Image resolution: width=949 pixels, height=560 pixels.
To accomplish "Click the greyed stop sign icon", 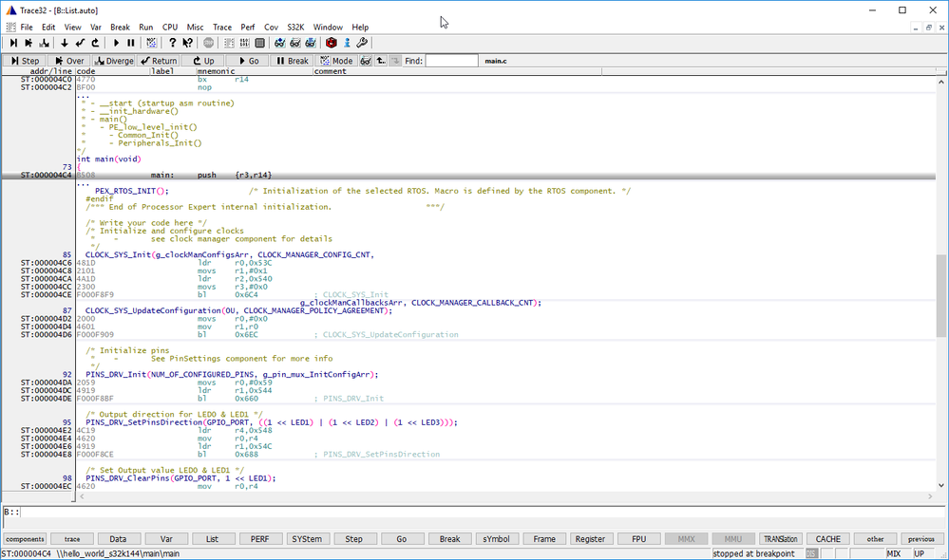I will pos(208,43).
